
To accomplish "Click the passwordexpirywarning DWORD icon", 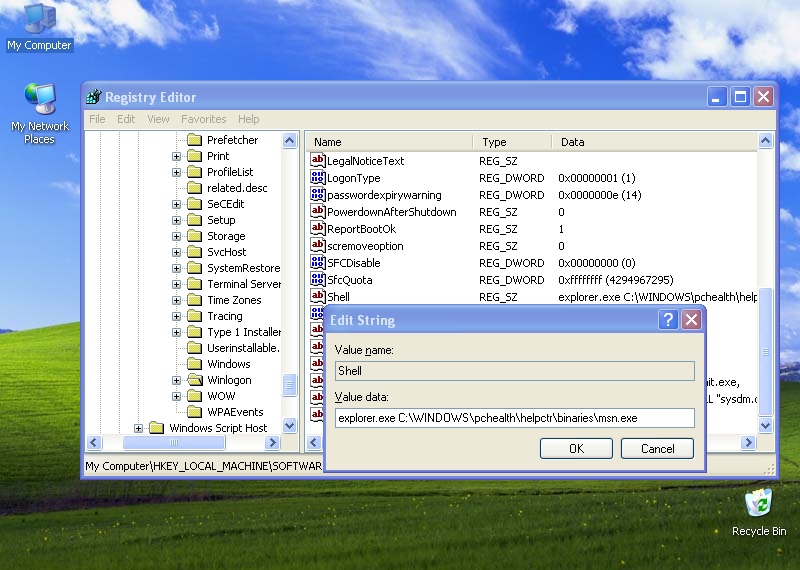I will click(317, 194).
